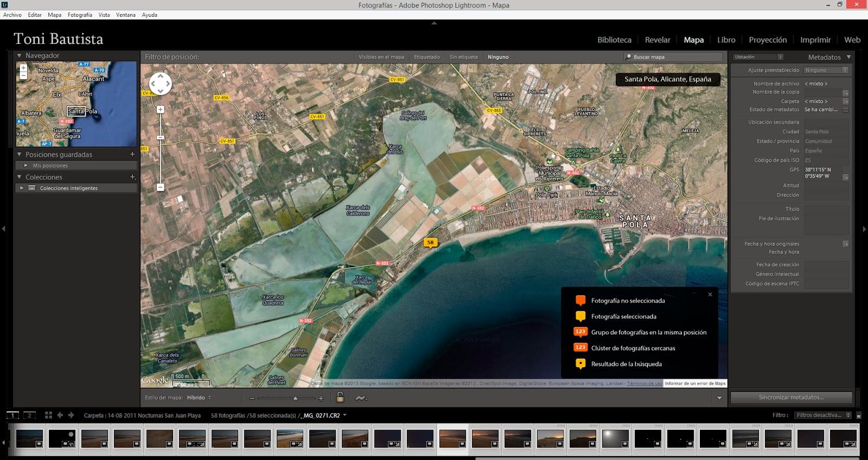Click the Carpeta show-folder arrow button
The image size is (868, 460).
coord(845,101)
